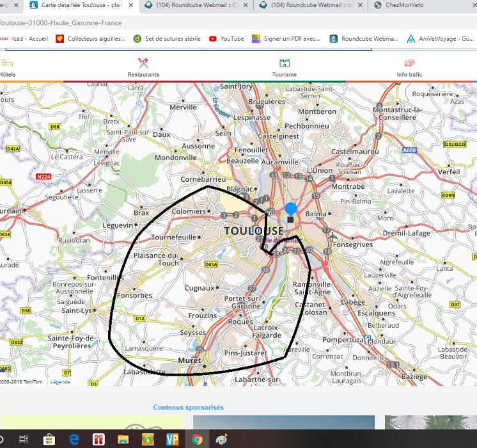Open Microsoft Store from taskbar
The width and height of the screenshot is (477, 448).
point(49,439)
